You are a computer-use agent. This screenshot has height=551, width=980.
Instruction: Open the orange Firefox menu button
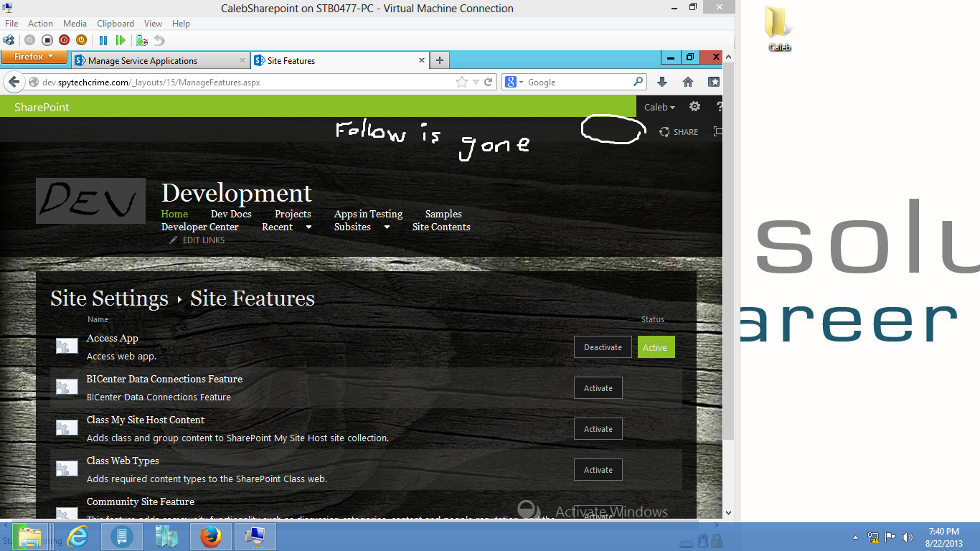pyautogui.click(x=34, y=57)
